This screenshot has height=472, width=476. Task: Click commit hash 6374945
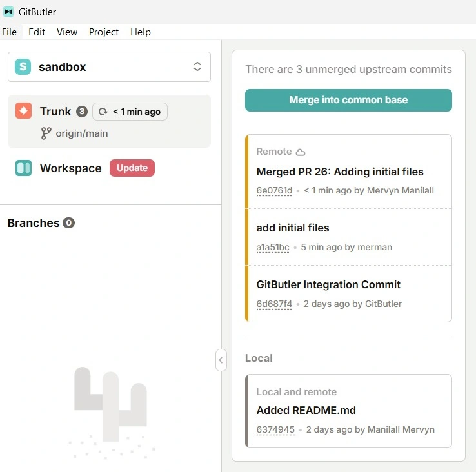click(275, 430)
